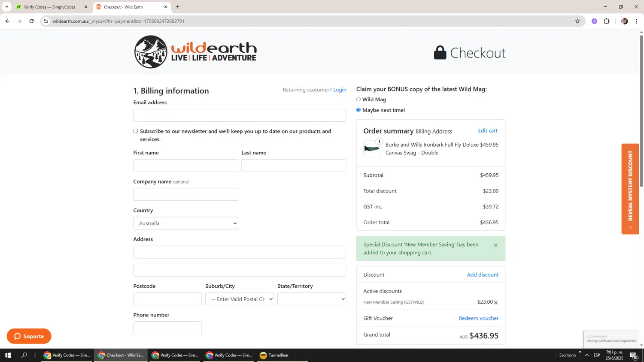Expand the Suburb/City dropdown
This screenshot has height=362, width=644.
(240, 299)
